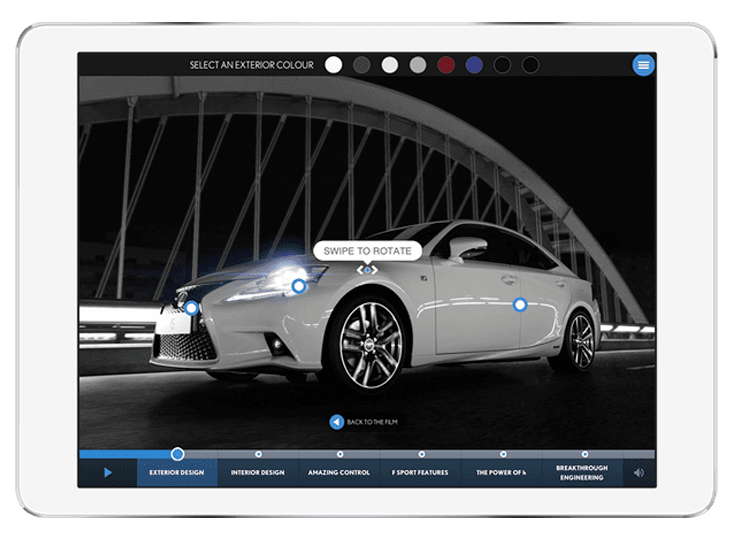
Task: Open The Power of h chapter
Action: [x=501, y=472]
